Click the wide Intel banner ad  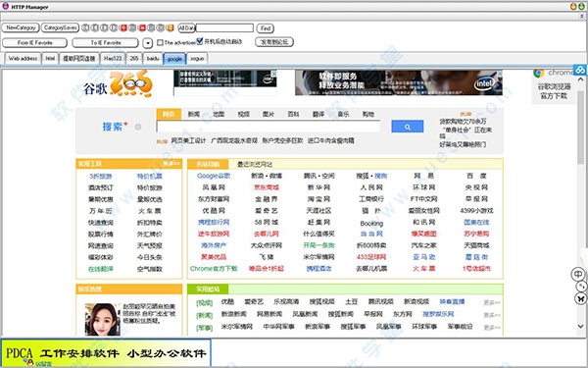click(x=399, y=82)
